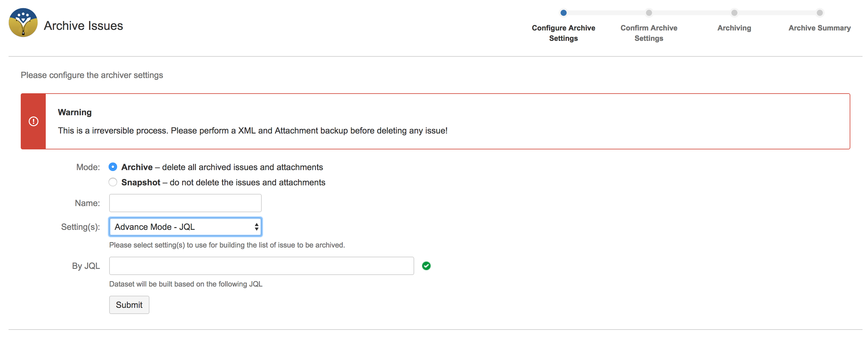Focus the By JQL query field
The height and width of the screenshot is (339, 868).
click(261, 266)
